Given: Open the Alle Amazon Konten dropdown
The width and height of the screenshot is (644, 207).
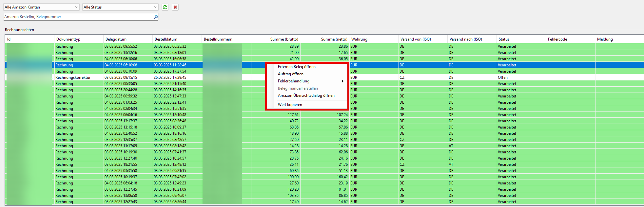Looking at the screenshot, I should click(x=41, y=7).
